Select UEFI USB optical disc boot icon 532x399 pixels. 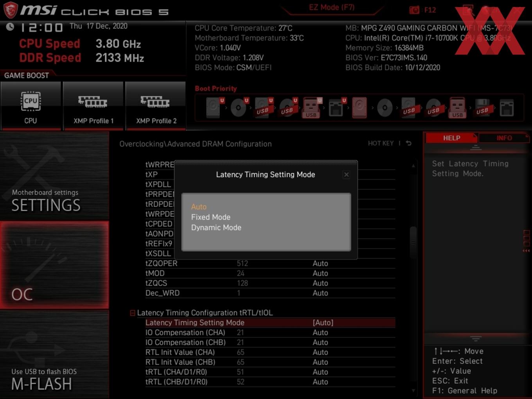[288, 108]
